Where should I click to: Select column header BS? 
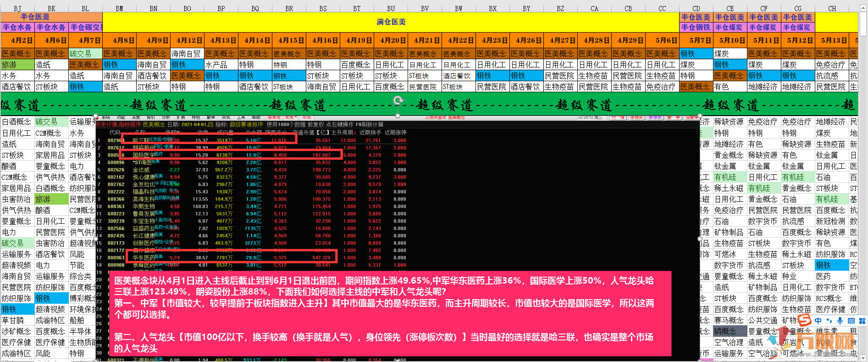(323, 8)
